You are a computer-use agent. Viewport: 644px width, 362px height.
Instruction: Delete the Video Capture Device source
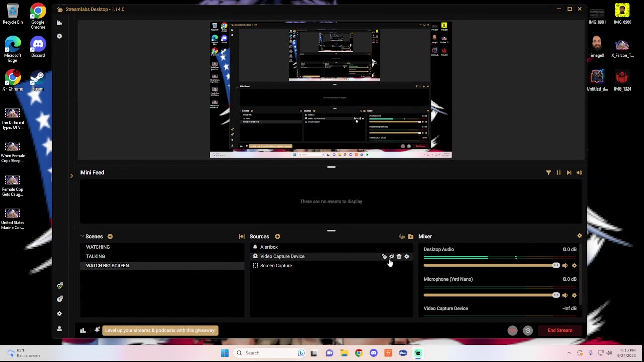click(399, 257)
